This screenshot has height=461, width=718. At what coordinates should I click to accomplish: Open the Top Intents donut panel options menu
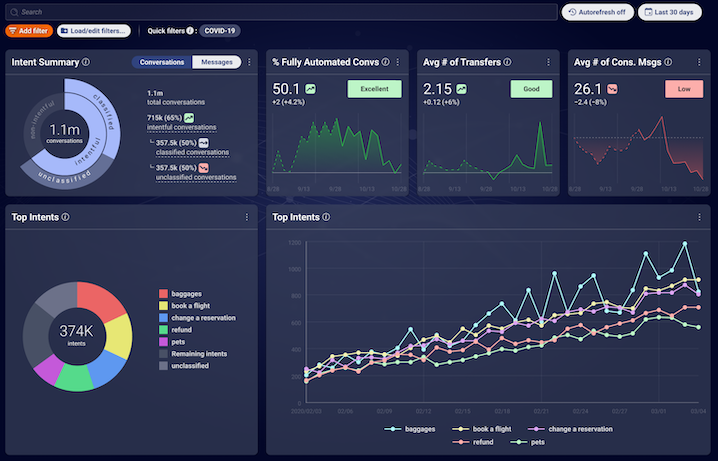pyautogui.click(x=247, y=217)
